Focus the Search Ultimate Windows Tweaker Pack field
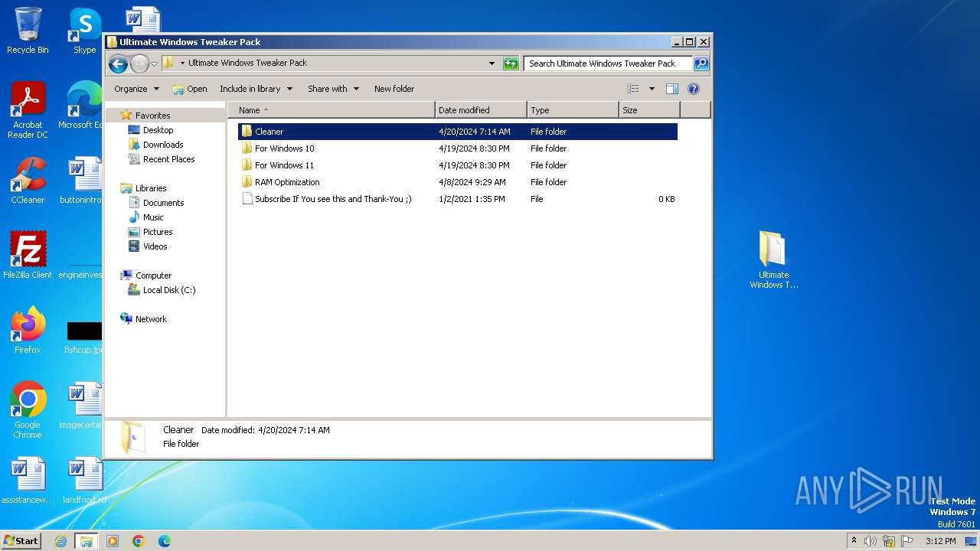 608,64
